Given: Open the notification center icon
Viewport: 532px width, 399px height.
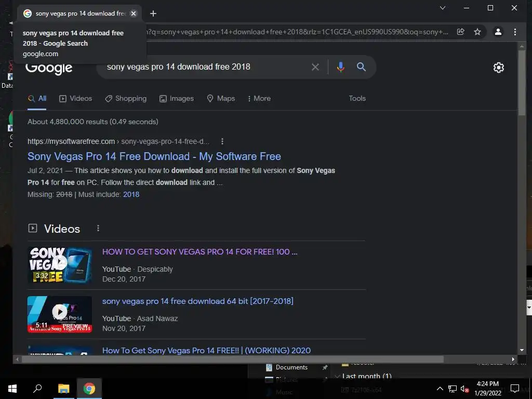Looking at the screenshot, I should [x=515, y=389].
